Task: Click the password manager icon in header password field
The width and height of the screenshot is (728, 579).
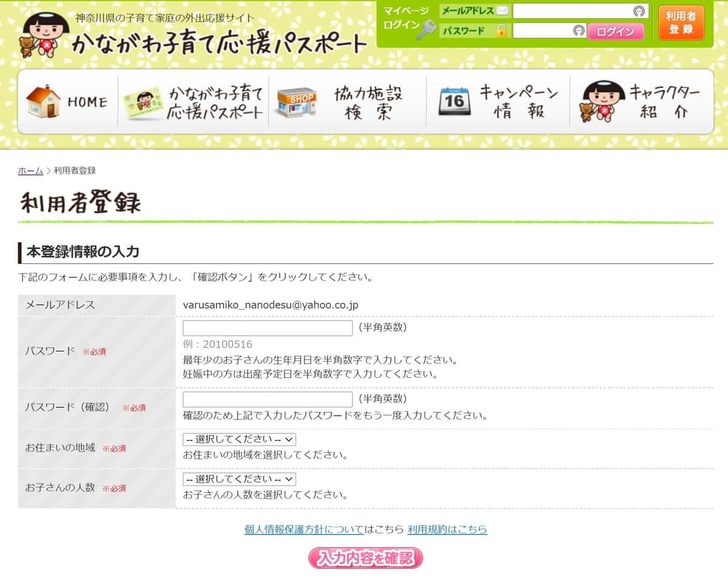Action: tap(579, 30)
